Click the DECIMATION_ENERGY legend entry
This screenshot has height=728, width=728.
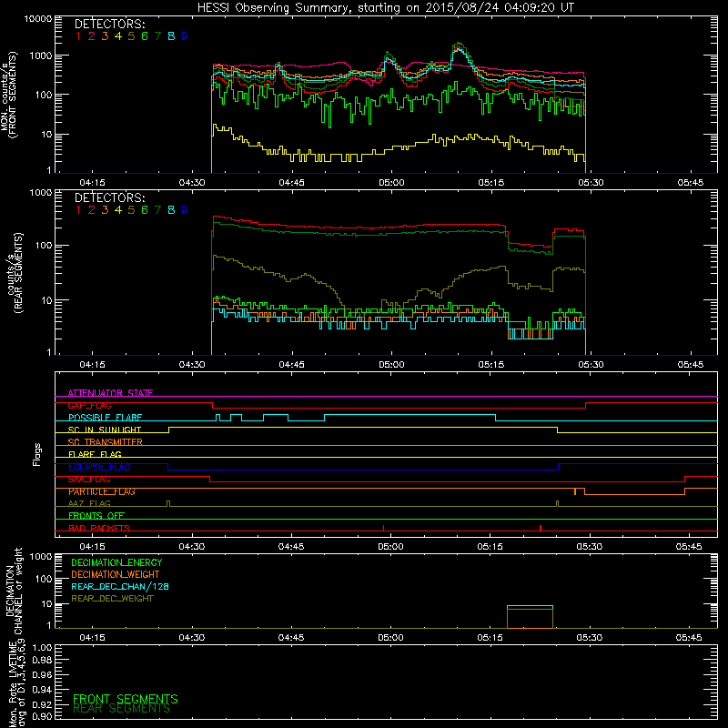(x=116, y=562)
